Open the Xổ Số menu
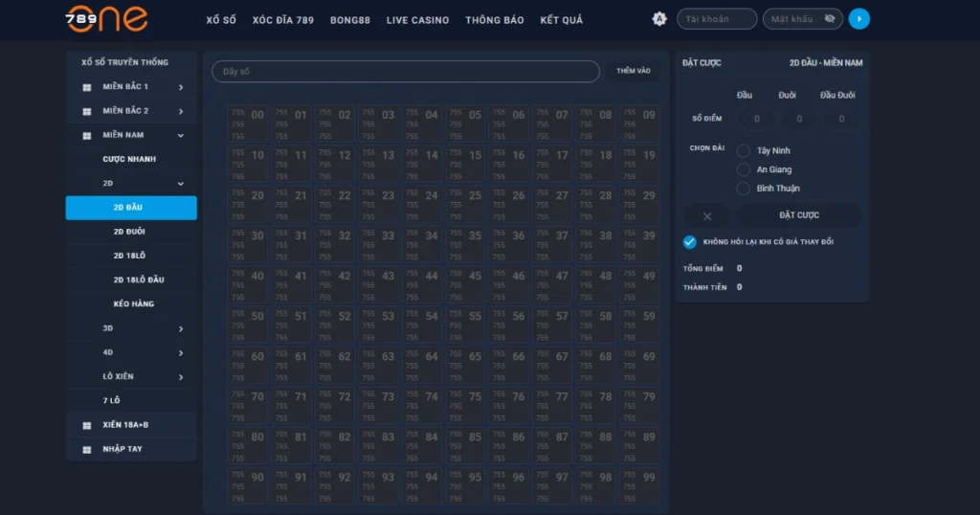 click(x=221, y=20)
